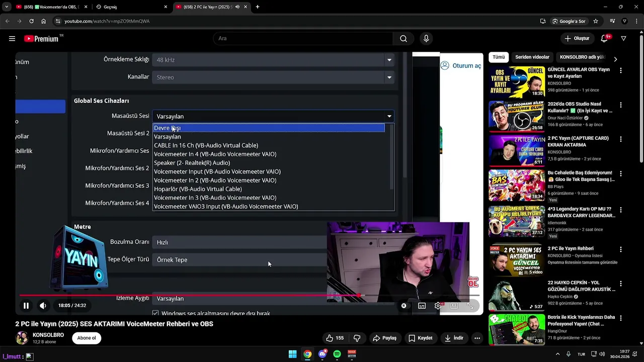This screenshot has width=644, height=362.
Task: Close the Geçmiş tab
Action: point(166,7)
